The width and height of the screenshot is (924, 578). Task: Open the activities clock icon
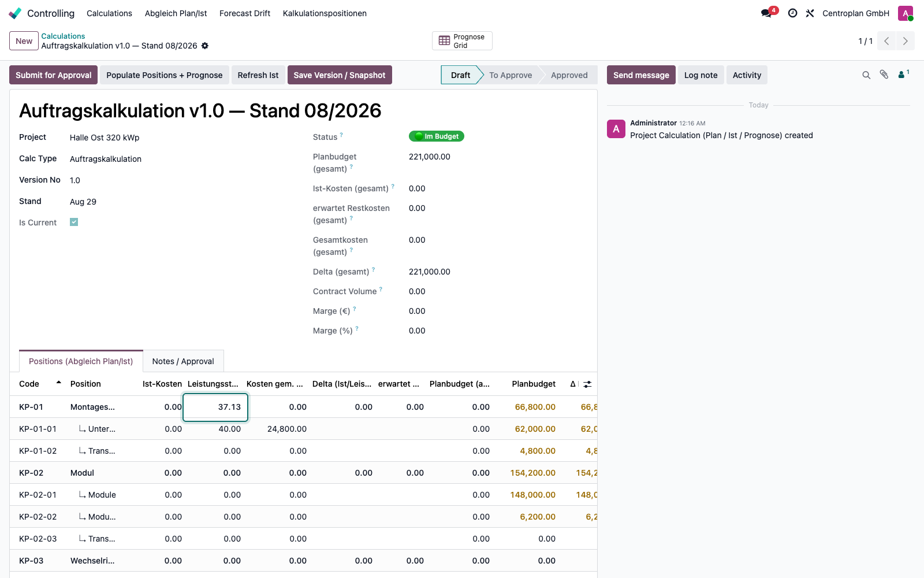click(x=793, y=13)
